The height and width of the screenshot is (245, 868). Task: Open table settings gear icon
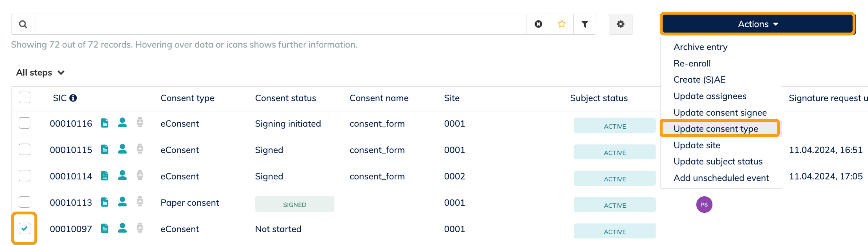(x=620, y=24)
